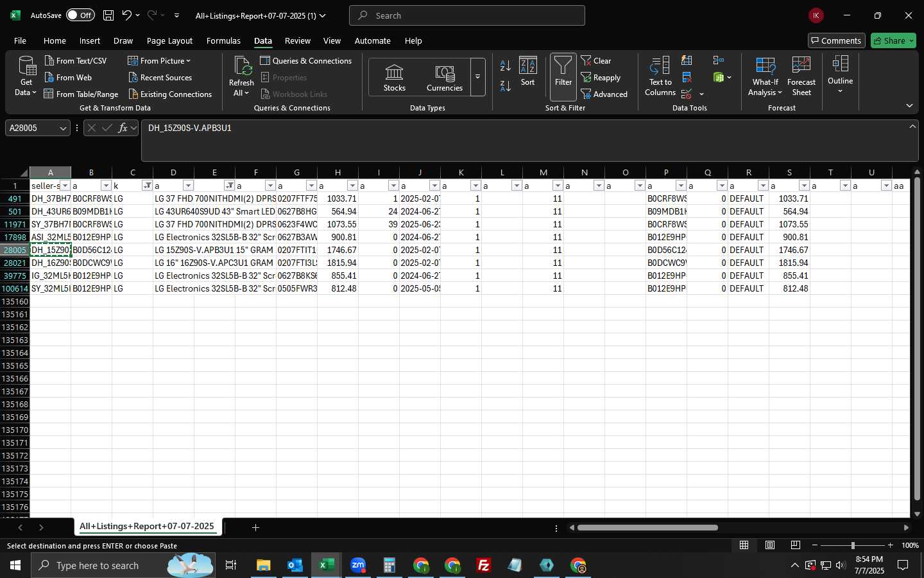This screenshot has height=578, width=924.
Task: Click the vertical scrollbar thumb
Action: (917, 339)
